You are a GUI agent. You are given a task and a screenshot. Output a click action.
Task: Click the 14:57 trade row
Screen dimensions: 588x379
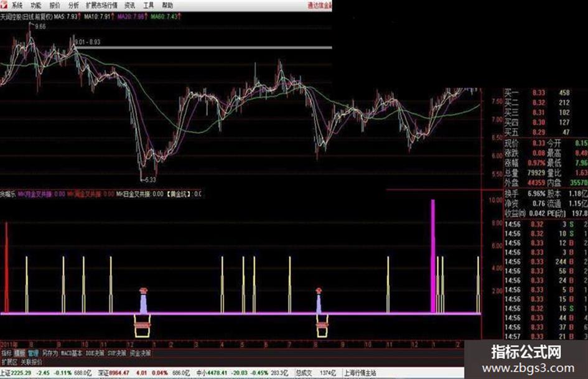[546, 337]
